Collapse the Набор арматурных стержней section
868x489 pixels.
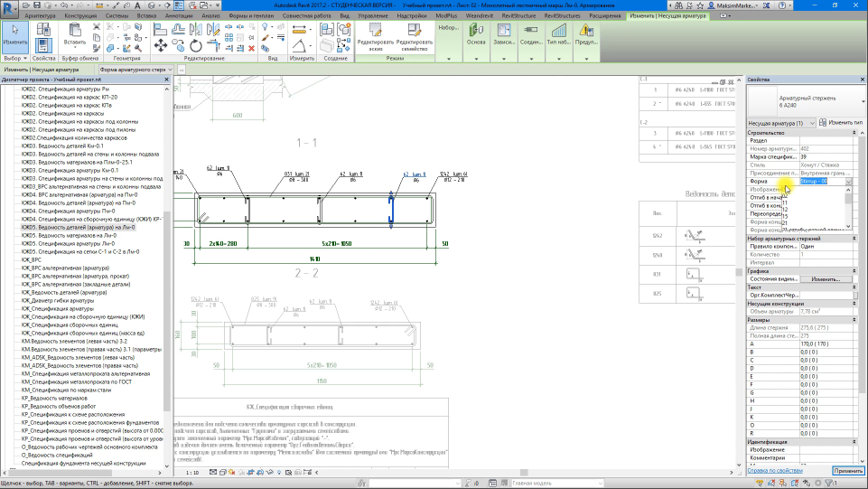point(854,239)
